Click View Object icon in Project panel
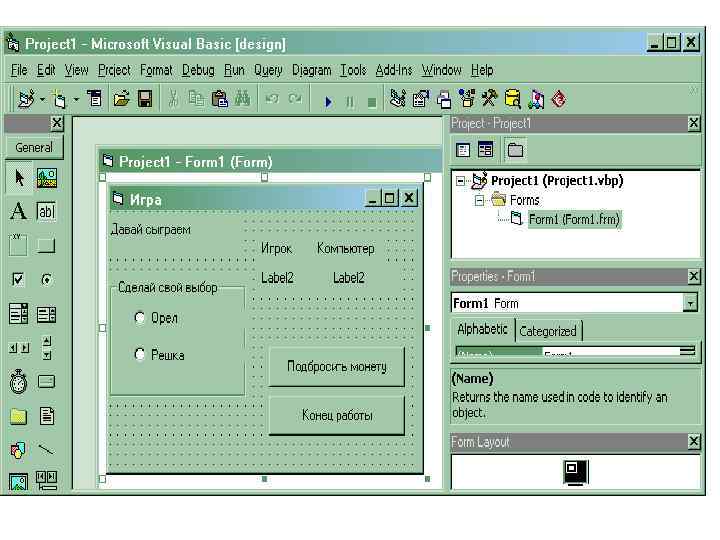Image resolution: width=720 pixels, height=540 pixels. point(485,150)
